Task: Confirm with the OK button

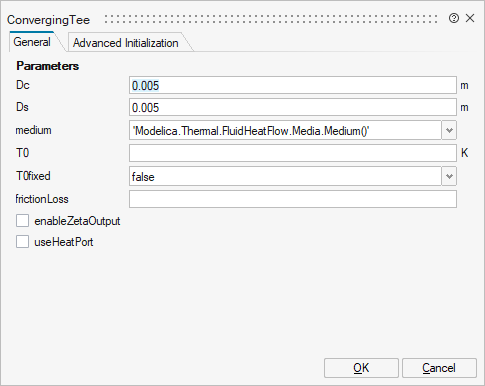Action: 361,368
